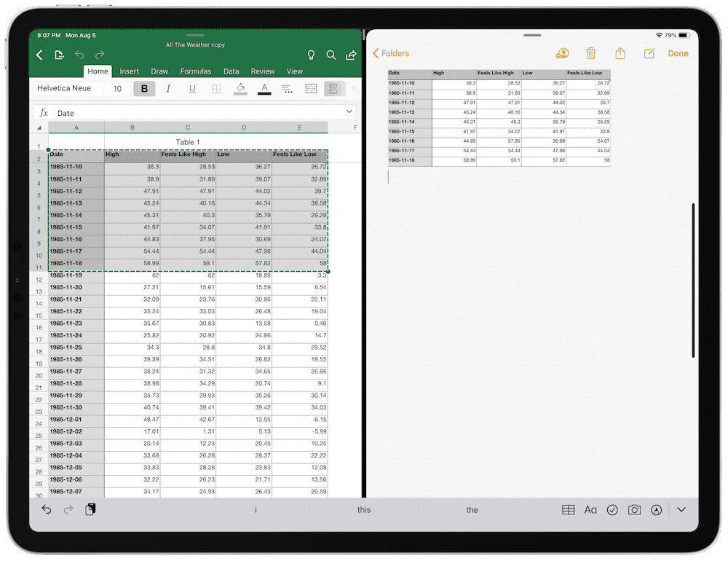This screenshot has width=728, height=561.
Task: Expand the formula bar chevron
Action: [x=349, y=112]
